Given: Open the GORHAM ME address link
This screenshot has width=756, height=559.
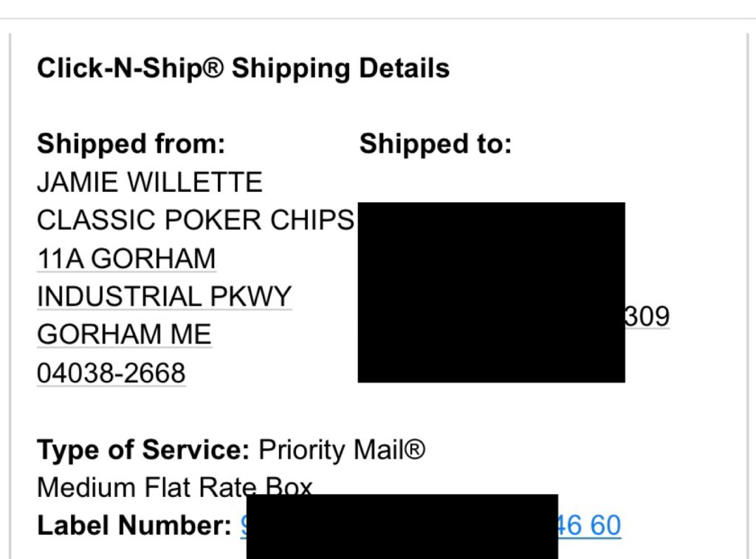Looking at the screenshot, I should pyautogui.click(x=124, y=335).
